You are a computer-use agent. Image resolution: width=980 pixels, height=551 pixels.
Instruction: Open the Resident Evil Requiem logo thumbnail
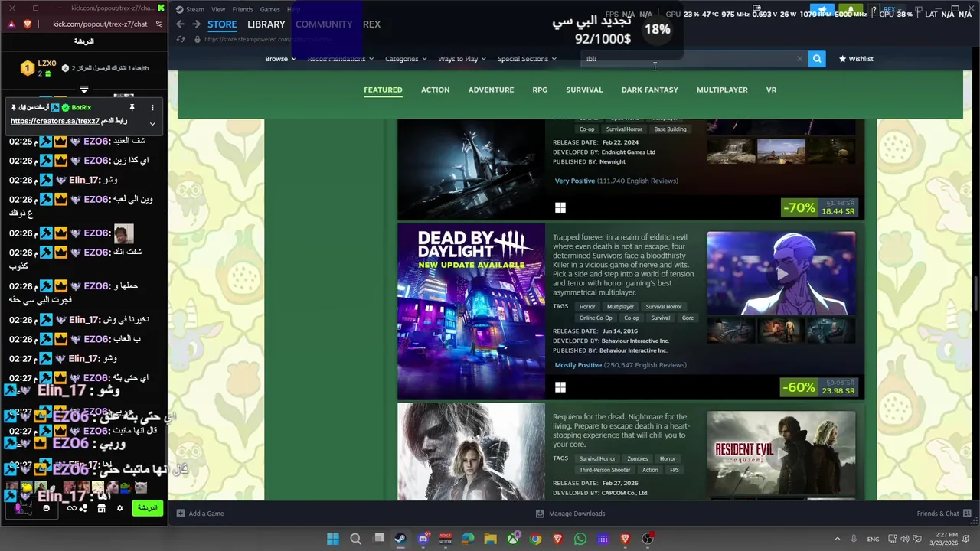tap(781, 453)
